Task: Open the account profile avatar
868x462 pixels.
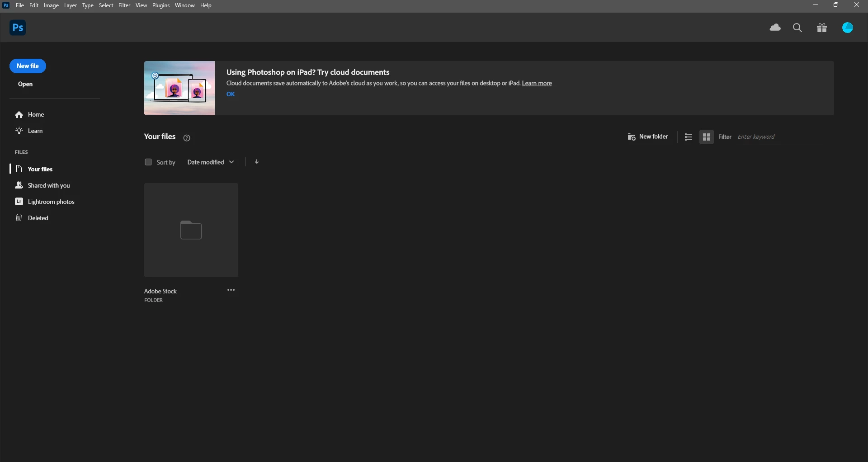Action: (x=848, y=28)
